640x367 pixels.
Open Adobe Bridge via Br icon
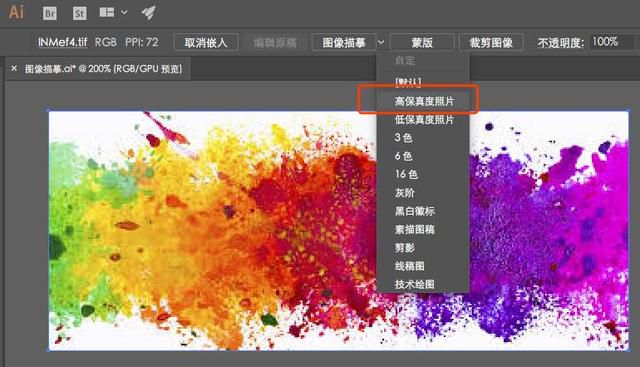point(50,13)
